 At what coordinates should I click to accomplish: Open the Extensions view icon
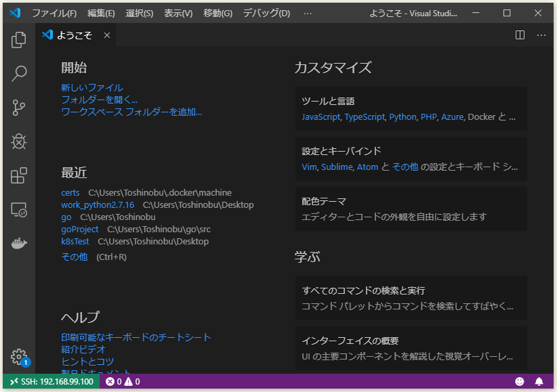[18, 175]
